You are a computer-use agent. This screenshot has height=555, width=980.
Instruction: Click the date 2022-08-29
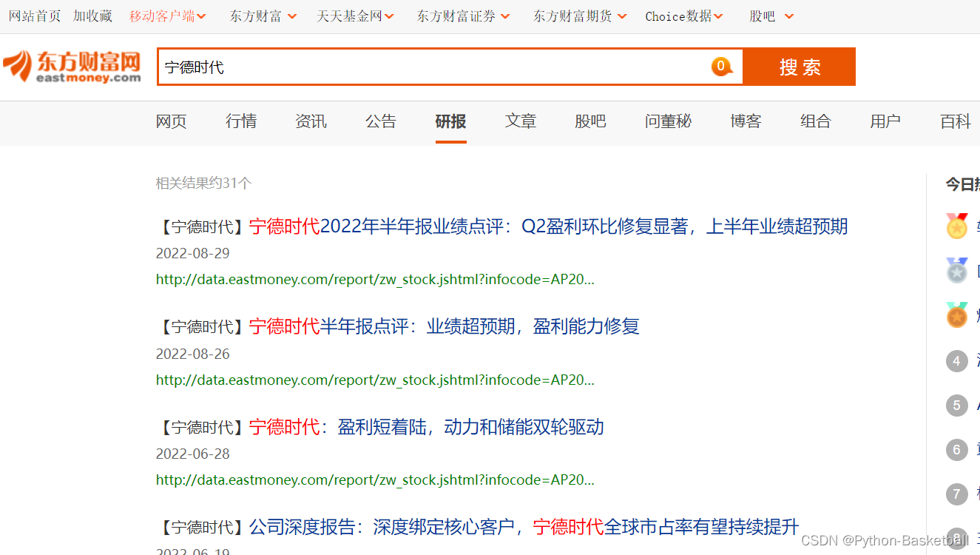pos(192,253)
